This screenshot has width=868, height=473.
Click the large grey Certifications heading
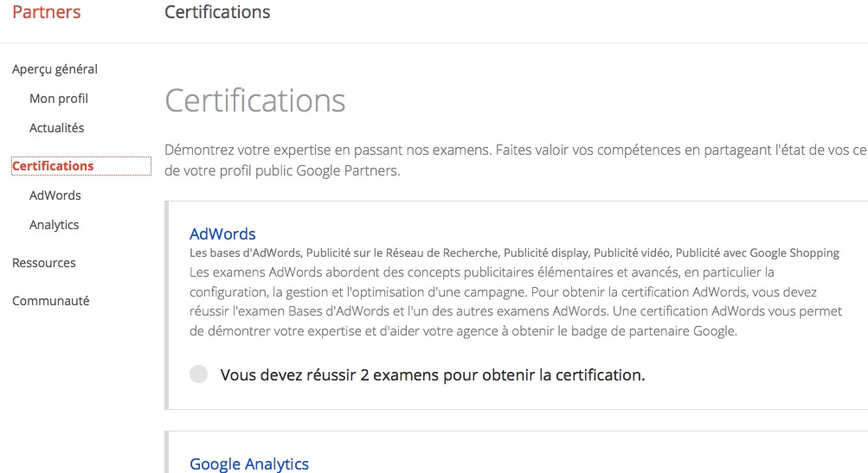click(x=255, y=100)
